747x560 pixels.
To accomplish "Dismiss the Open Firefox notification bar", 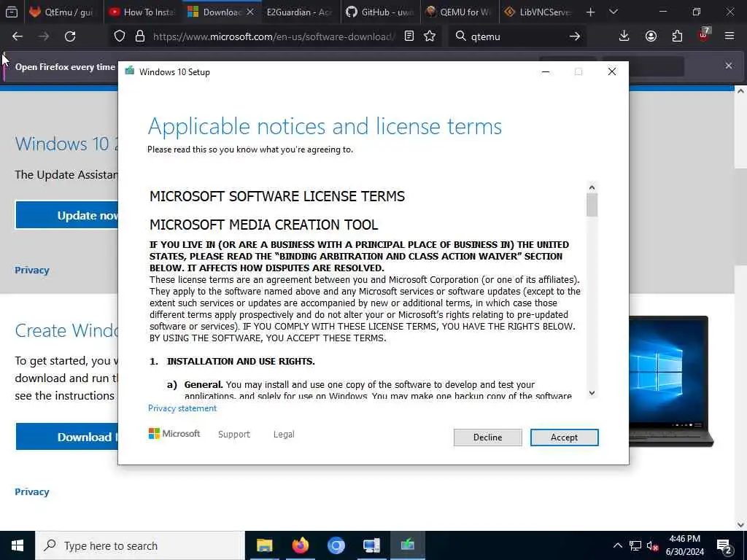I will (x=729, y=66).
